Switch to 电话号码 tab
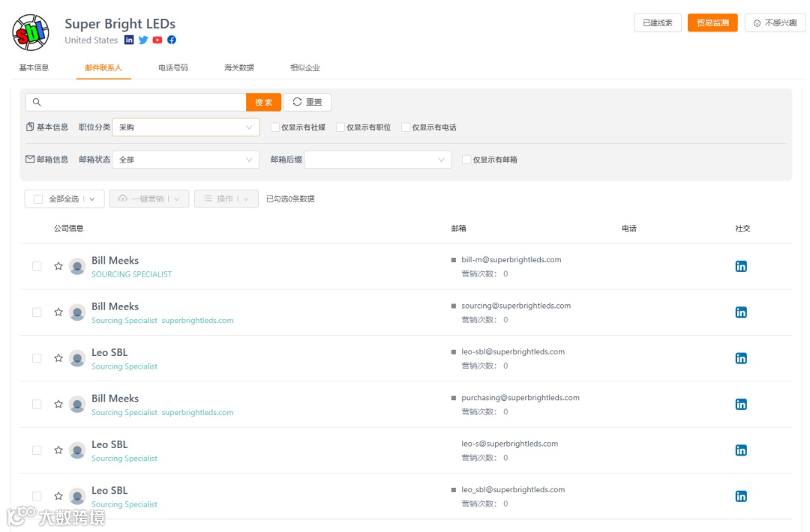810x532 pixels. pos(173,67)
